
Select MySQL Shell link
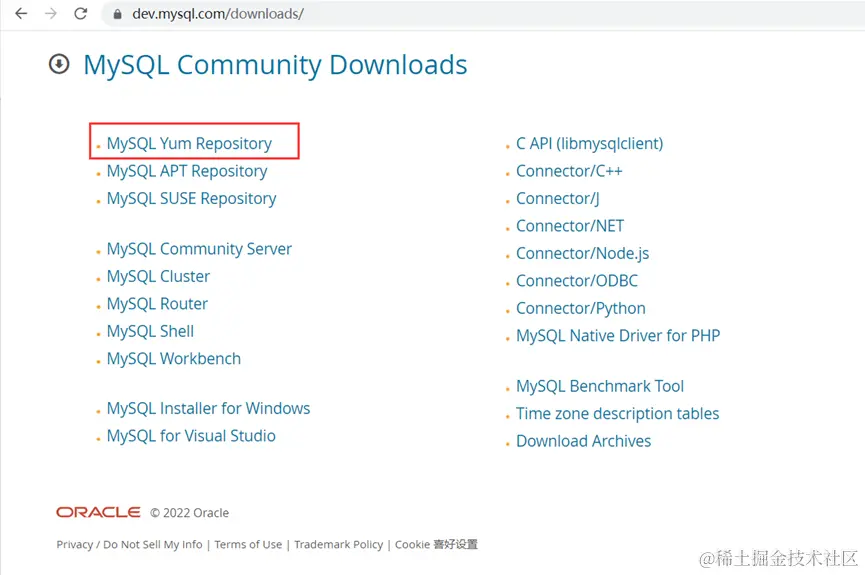(x=151, y=332)
